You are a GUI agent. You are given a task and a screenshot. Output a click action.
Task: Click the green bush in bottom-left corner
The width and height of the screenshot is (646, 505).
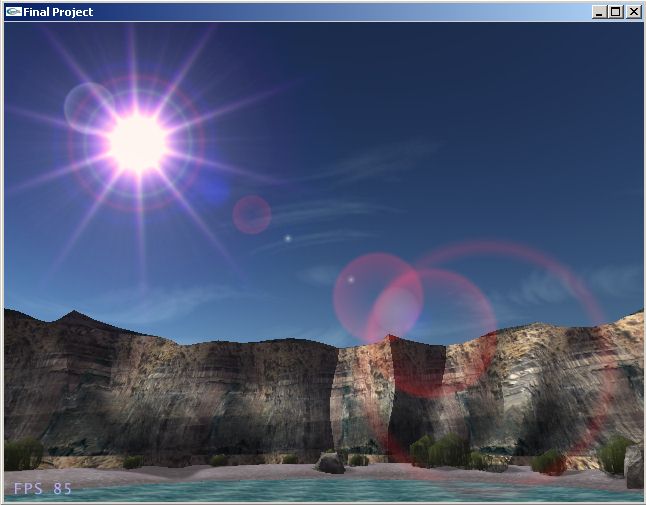pos(22,455)
